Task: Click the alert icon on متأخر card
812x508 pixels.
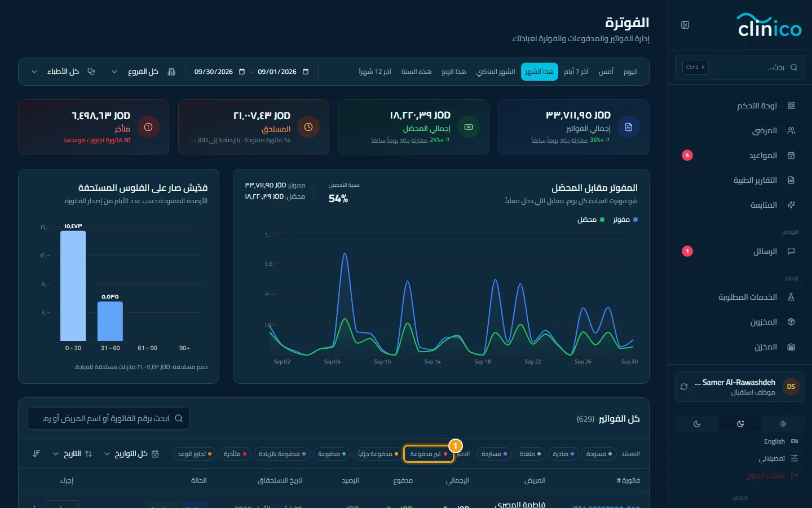Action: (148, 127)
